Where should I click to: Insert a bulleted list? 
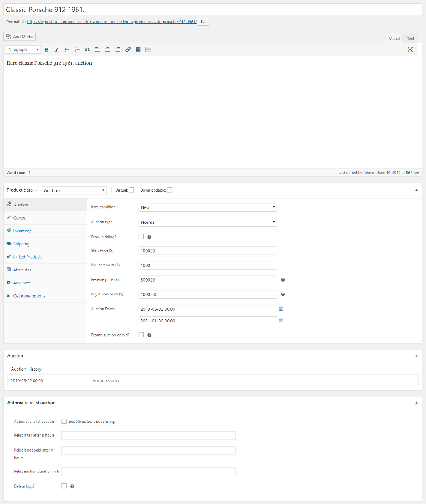67,49
